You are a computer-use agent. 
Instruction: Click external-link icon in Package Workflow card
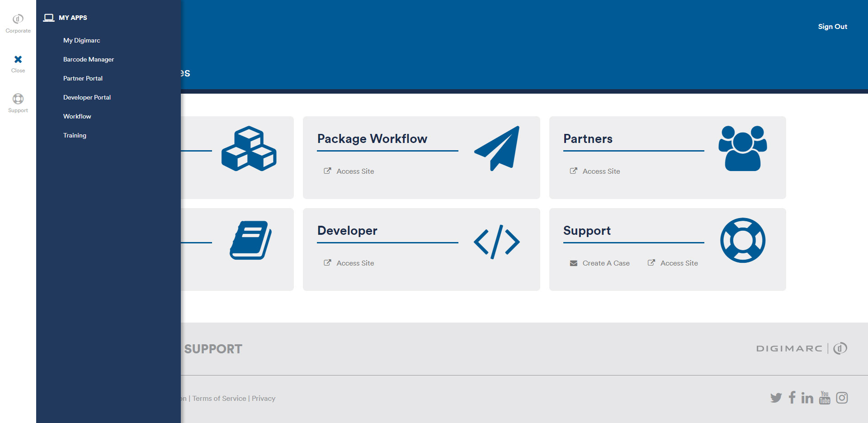(327, 171)
